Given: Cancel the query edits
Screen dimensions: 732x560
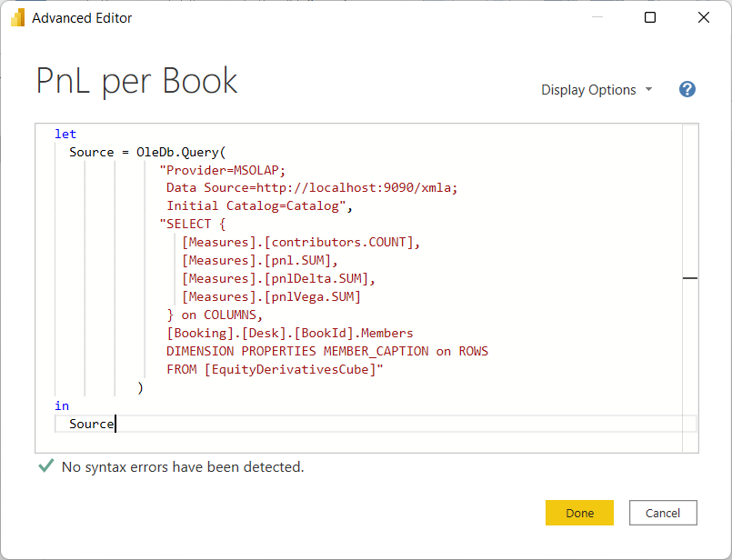Looking at the screenshot, I should pos(662,513).
